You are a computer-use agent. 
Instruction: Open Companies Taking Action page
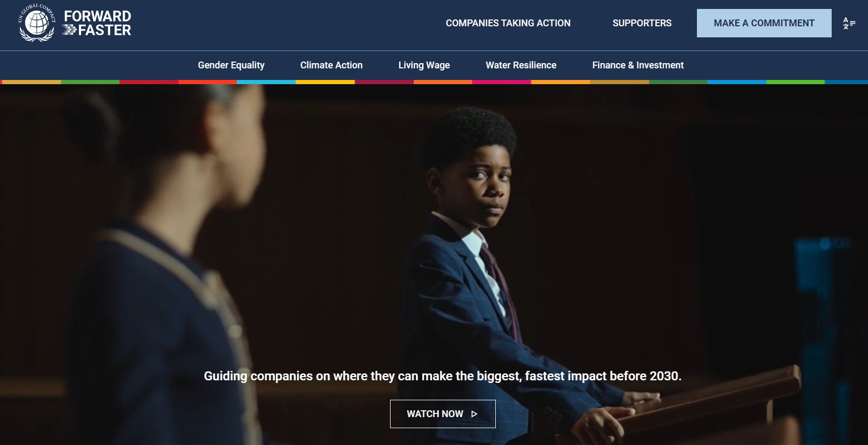(508, 23)
